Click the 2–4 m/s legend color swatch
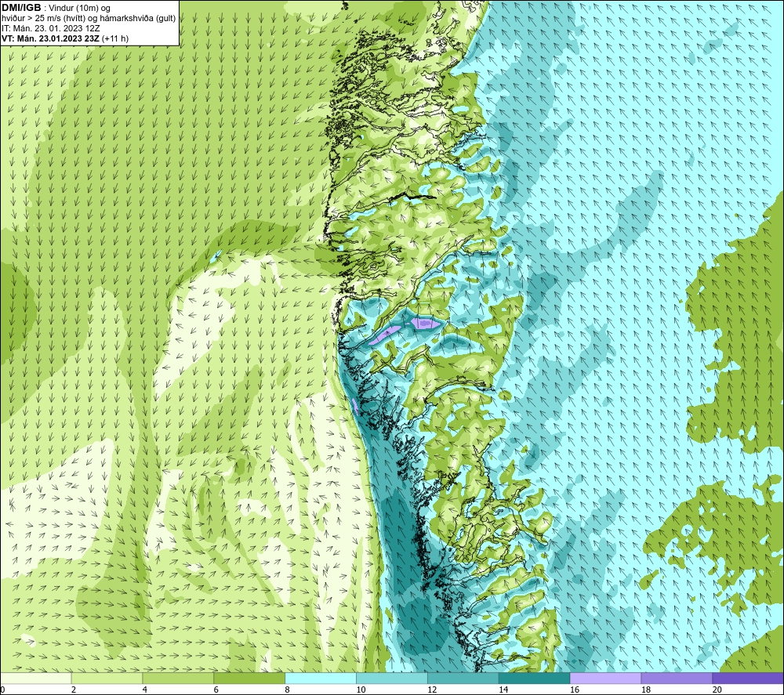Image resolution: width=784 pixels, height=695 pixels. click(107, 679)
